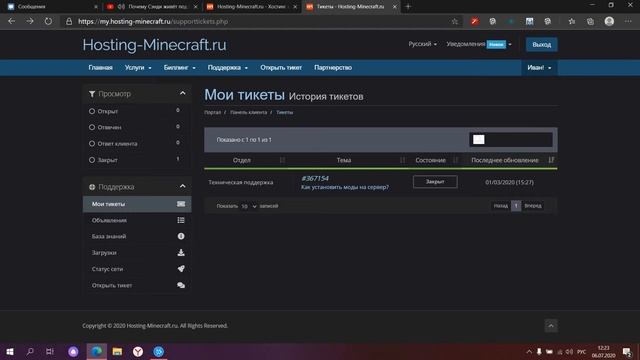Viewport: 640px width, 360px height.
Task: Open Task View on taskbar
Action: tap(50, 351)
